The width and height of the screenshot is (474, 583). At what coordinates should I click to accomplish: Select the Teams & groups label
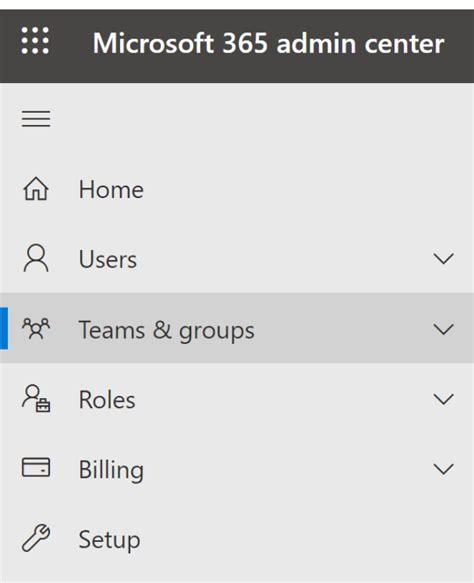[167, 331]
